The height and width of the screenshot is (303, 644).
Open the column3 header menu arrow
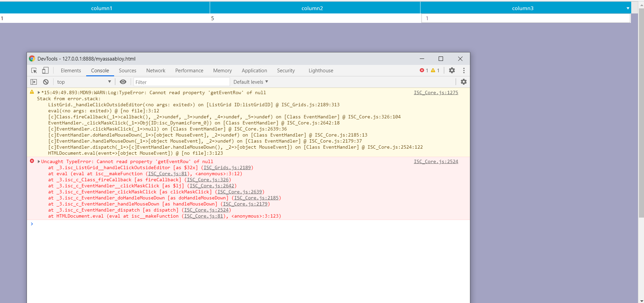point(628,8)
